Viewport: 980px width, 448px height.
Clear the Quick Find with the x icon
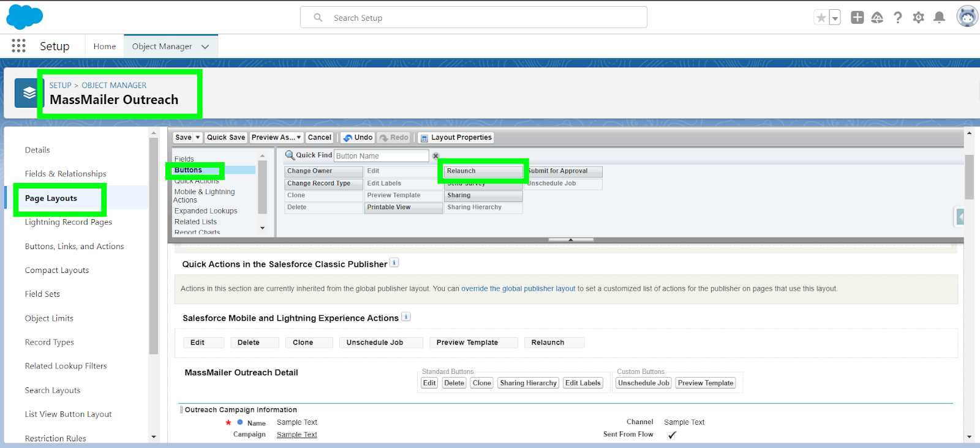(x=435, y=156)
